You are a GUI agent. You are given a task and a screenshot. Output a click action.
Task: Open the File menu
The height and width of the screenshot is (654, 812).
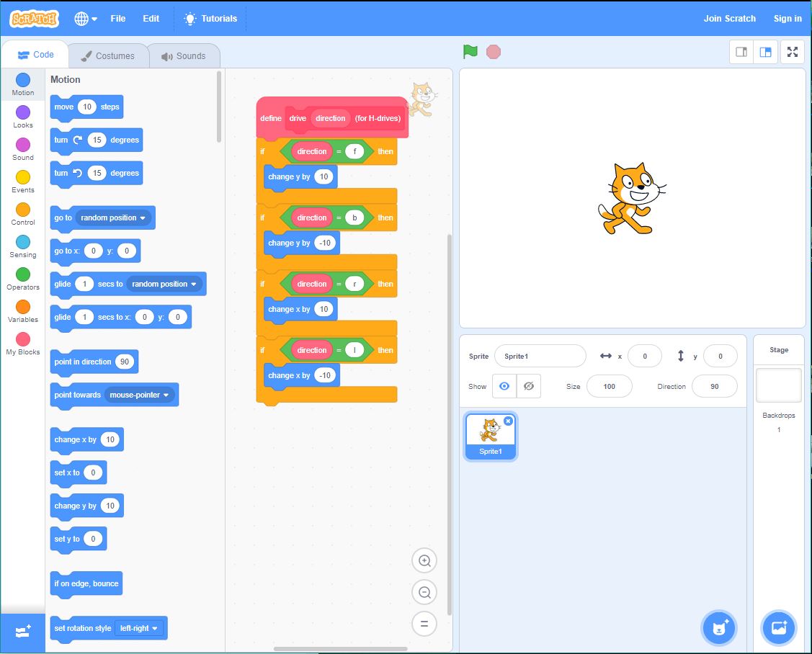click(118, 19)
